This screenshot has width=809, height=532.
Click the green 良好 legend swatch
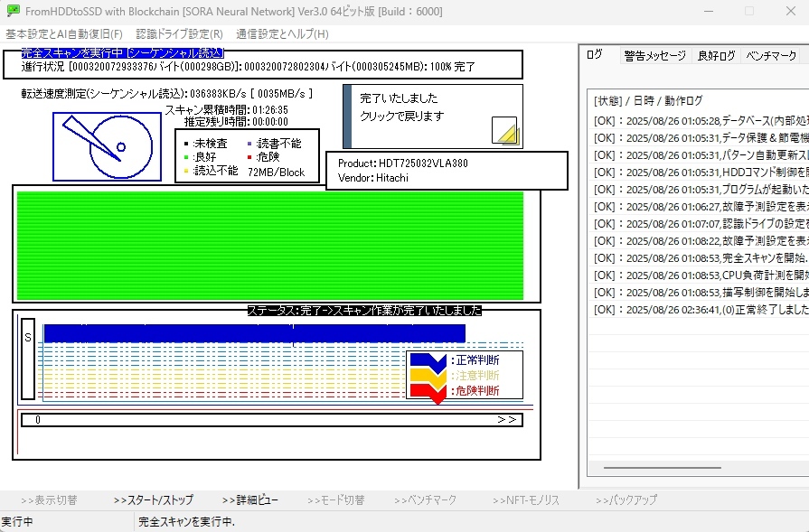click(186, 157)
